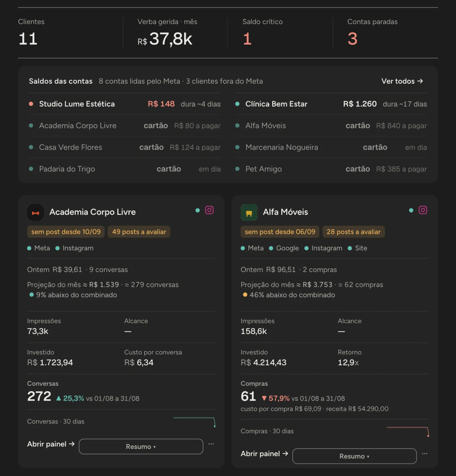Click the '9% abaixo do combinado' note
The width and height of the screenshot is (456, 476).
click(73, 295)
